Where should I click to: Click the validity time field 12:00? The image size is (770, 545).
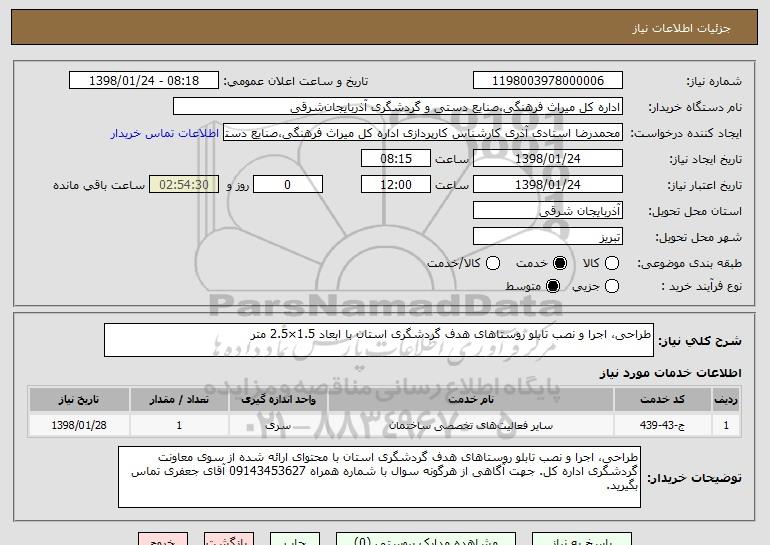pyautogui.click(x=396, y=185)
